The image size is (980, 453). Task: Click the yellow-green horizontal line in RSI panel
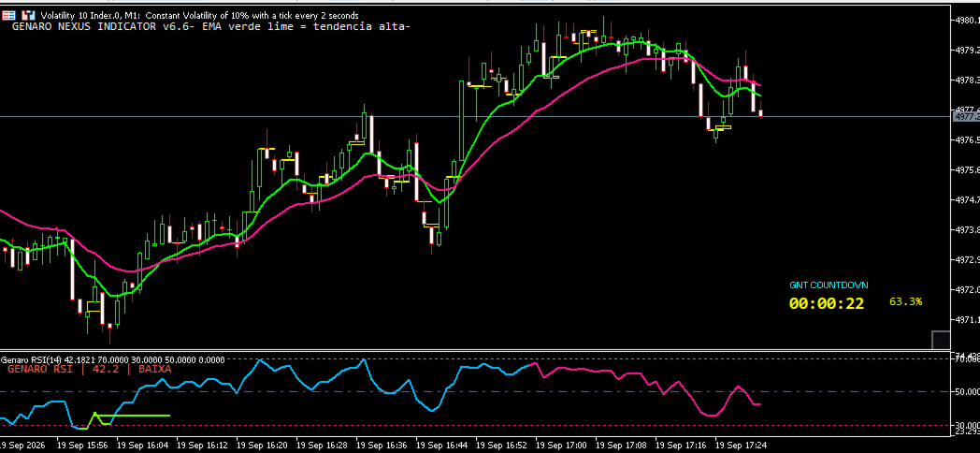132,415
